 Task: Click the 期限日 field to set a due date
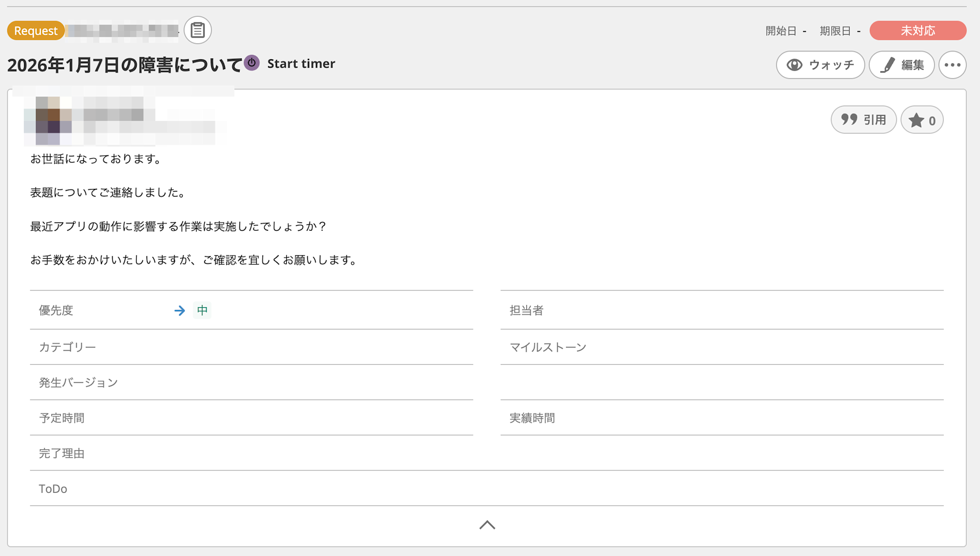click(x=840, y=30)
